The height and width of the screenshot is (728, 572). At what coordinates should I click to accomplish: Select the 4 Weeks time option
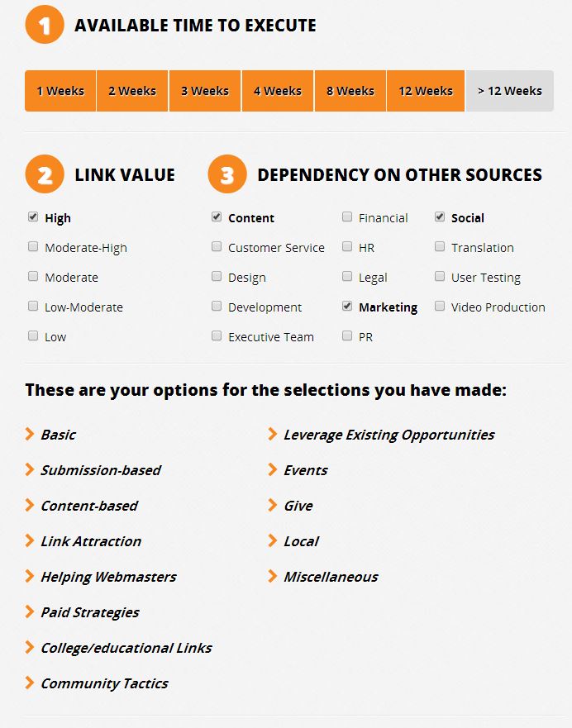coord(278,91)
